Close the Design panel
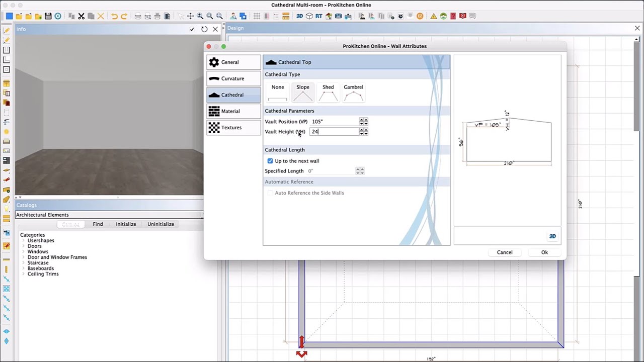 tap(637, 28)
